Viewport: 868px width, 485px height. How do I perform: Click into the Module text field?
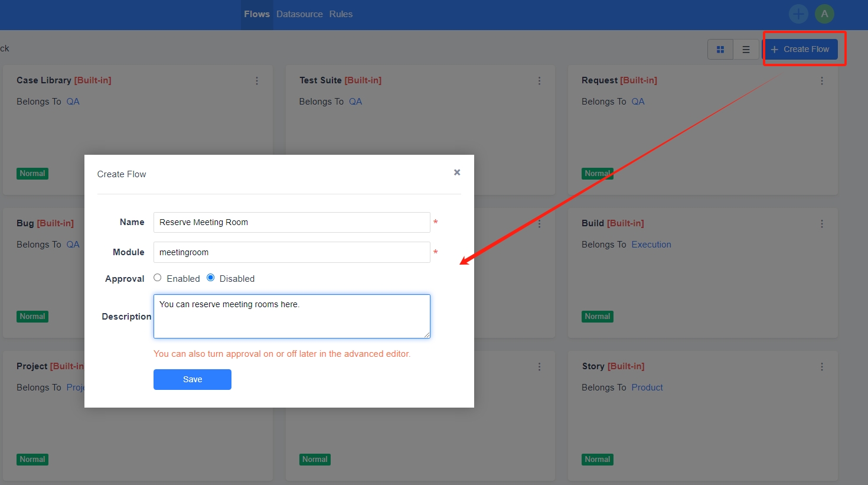coord(292,252)
